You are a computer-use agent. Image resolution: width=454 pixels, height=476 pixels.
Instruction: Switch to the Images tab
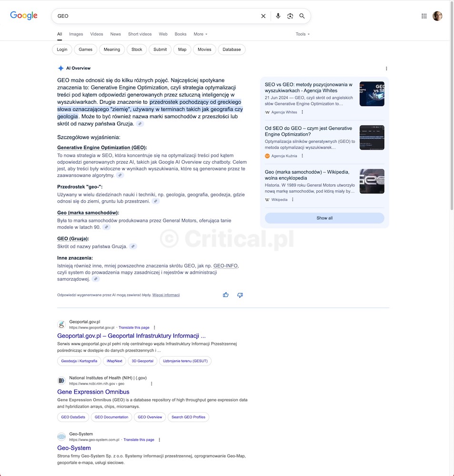click(76, 34)
